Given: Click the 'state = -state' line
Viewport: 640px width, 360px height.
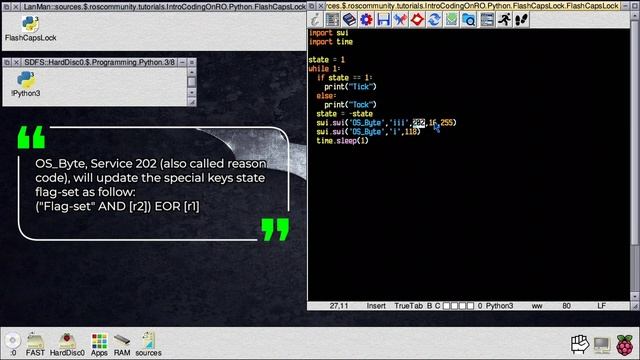Looking at the screenshot, I should (x=344, y=113).
